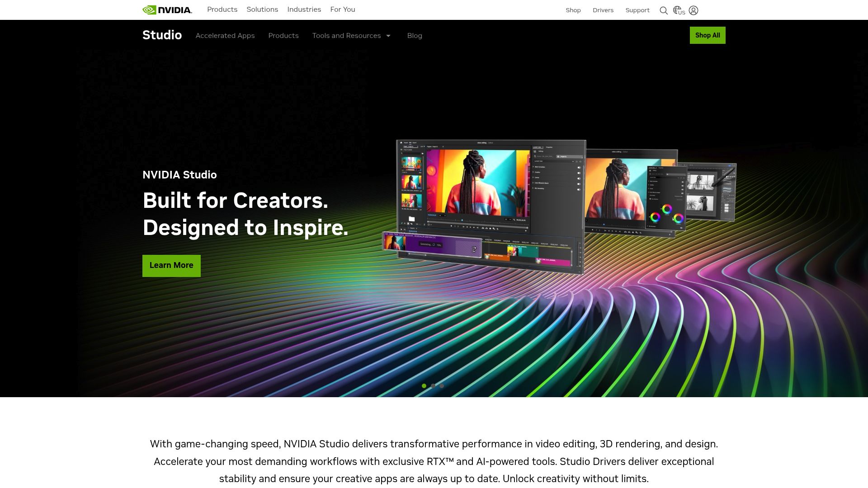
Task: Open the Shop link in the top bar
Action: point(573,10)
